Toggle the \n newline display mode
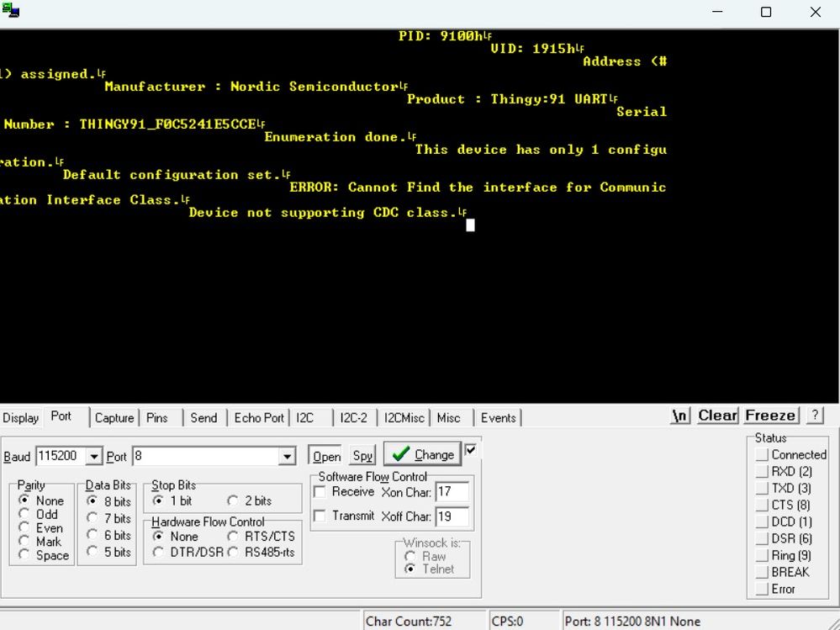 [678, 415]
